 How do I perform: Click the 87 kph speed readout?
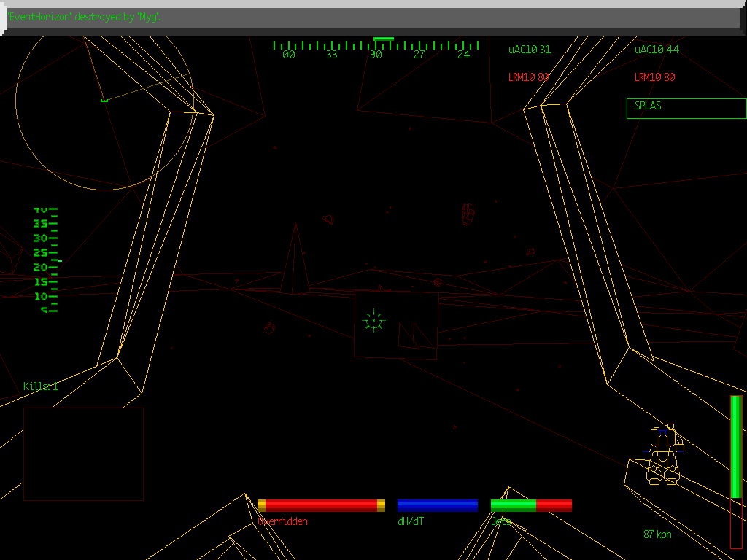point(657,534)
